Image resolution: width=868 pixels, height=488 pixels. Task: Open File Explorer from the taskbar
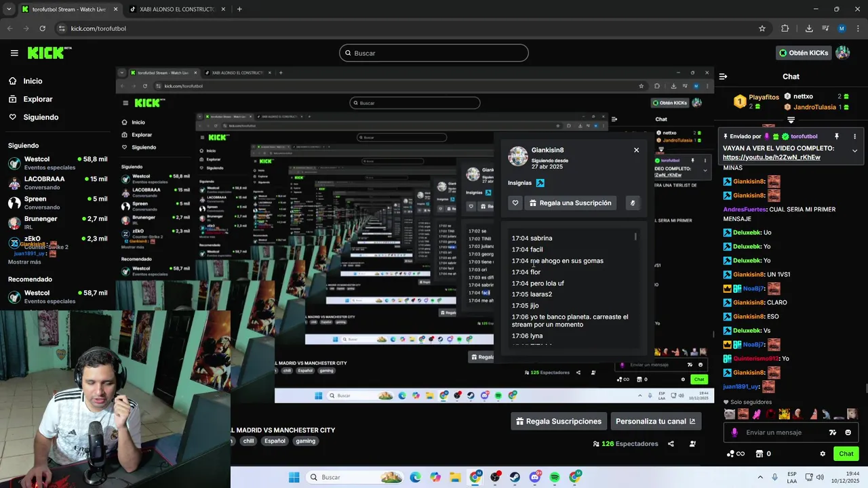(x=455, y=477)
